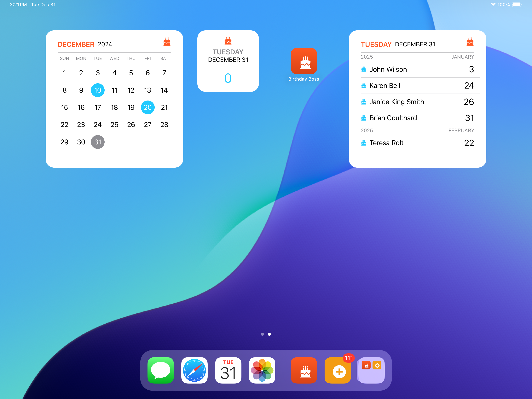This screenshot has height=399, width=532.
Task: Tap the first page indicator dot
Action: 262,334
